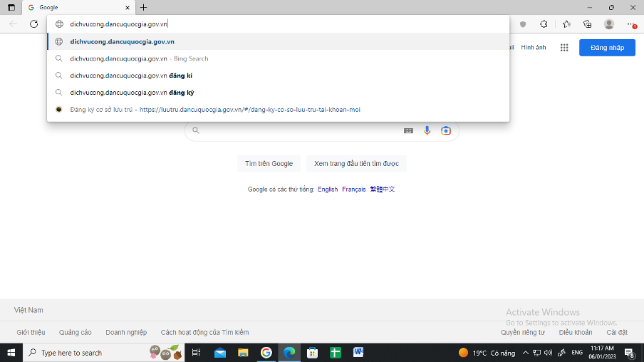Click the browser back arrow
The image size is (644, 362).
(x=13, y=24)
